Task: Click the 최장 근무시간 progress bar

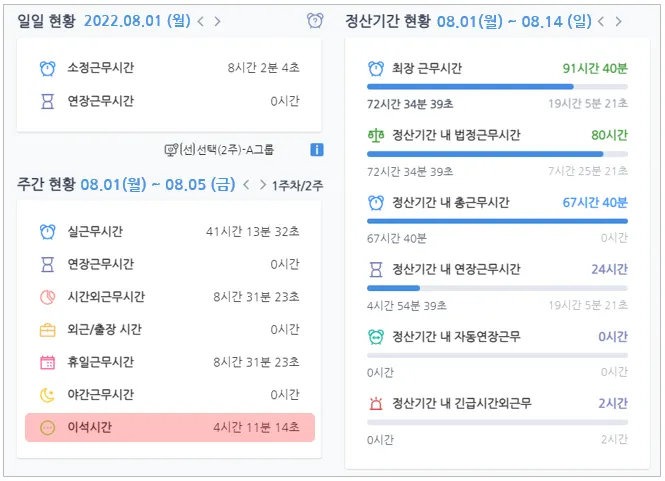Action: (497, 87)
